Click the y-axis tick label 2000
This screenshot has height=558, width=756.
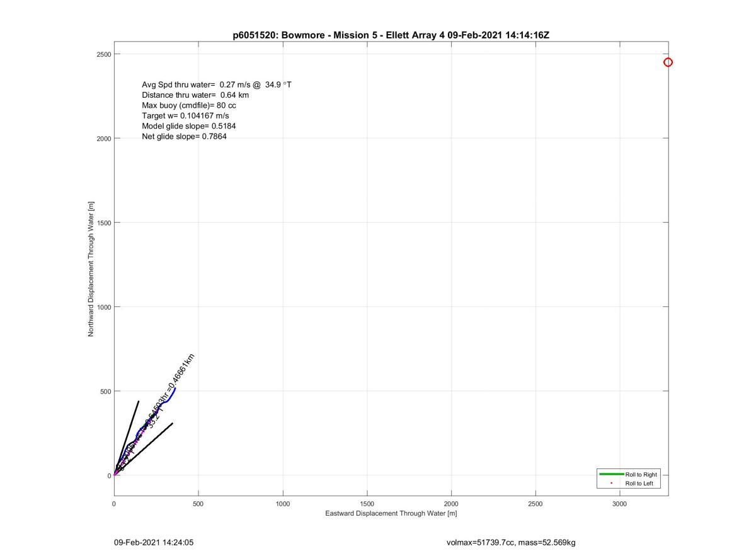click(x=103, y=139)
